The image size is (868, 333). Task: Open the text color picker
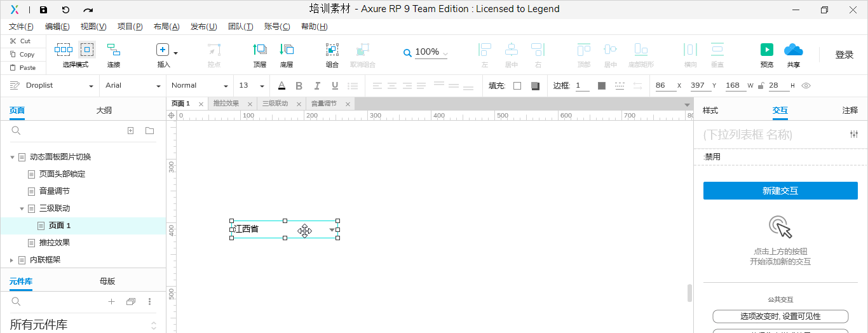(x=281, y=86)
